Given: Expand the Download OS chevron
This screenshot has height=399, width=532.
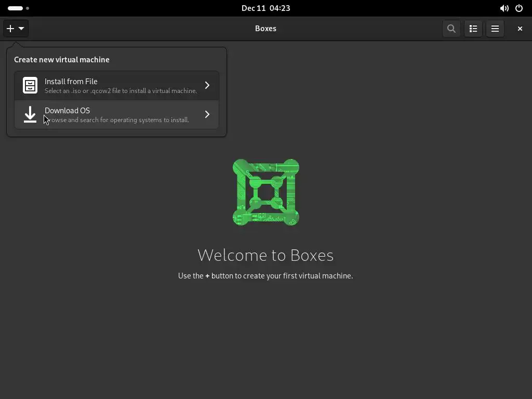Looking at the screenshot, I should pyautogui.click(x=207, y=114).
